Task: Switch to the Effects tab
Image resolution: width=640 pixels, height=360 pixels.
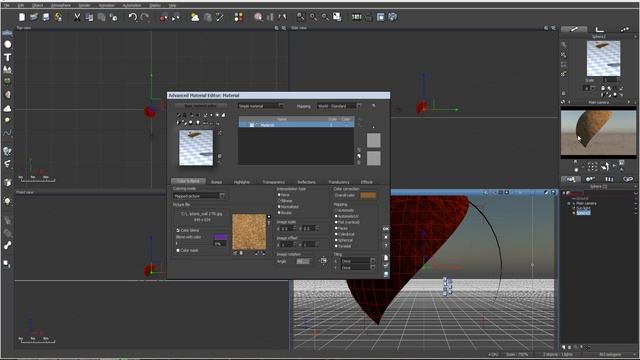Action: coord(367,182)
